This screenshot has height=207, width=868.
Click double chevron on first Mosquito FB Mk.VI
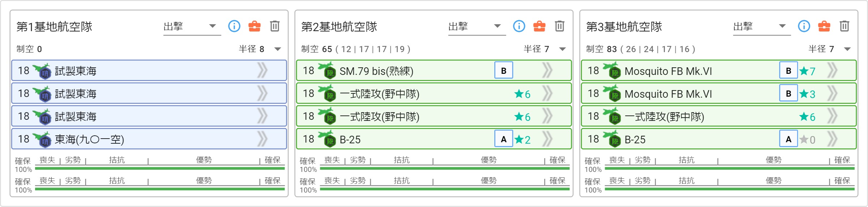click(x=832, y=71)
